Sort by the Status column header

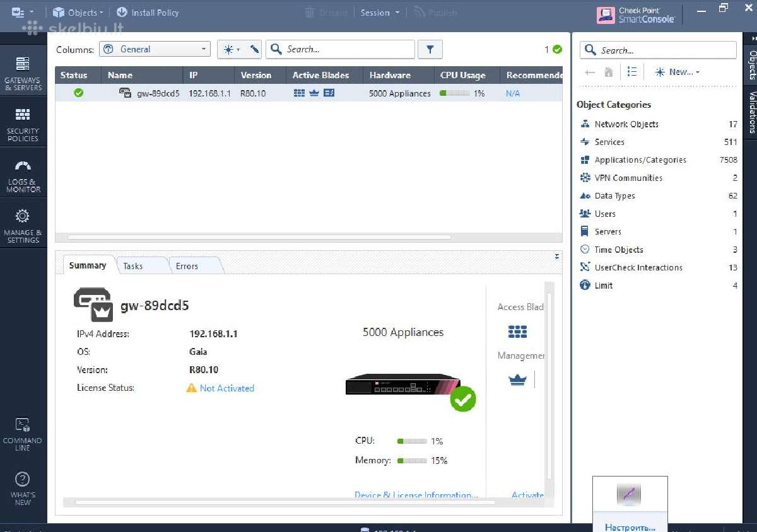tap(78, 75)
